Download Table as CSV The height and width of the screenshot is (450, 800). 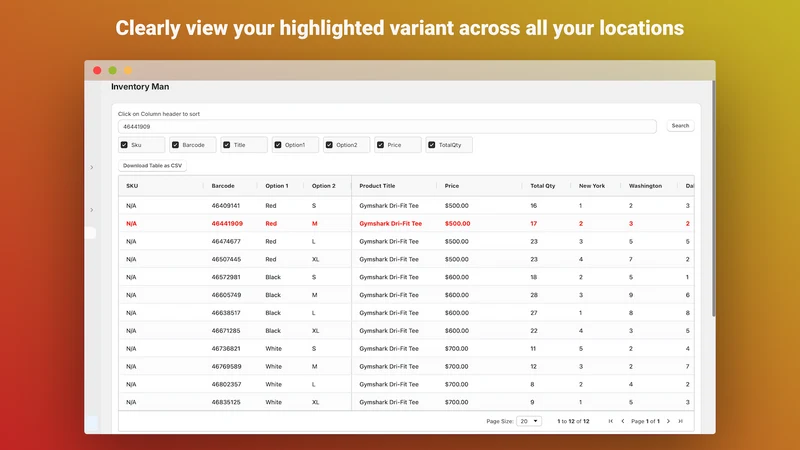tap(152, 166)
